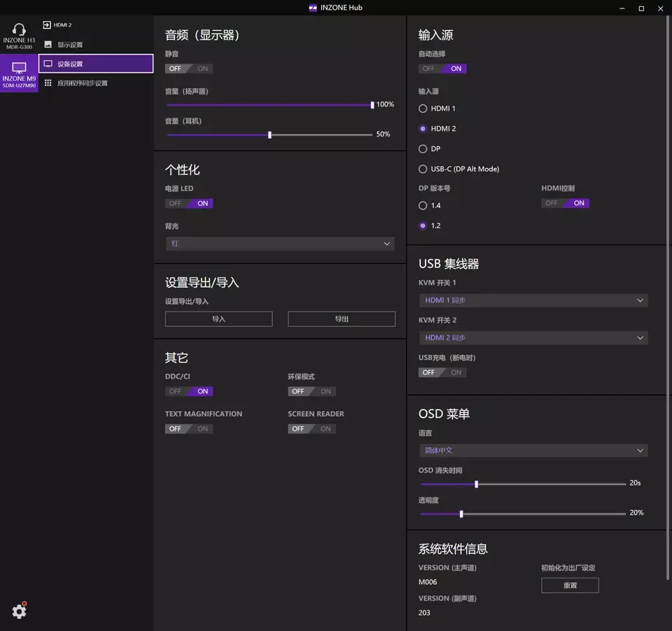This screenshot has width=672, height=631.
Task: Click the INZONE Hub logo in title bar
Action: [x=313, y=8]
